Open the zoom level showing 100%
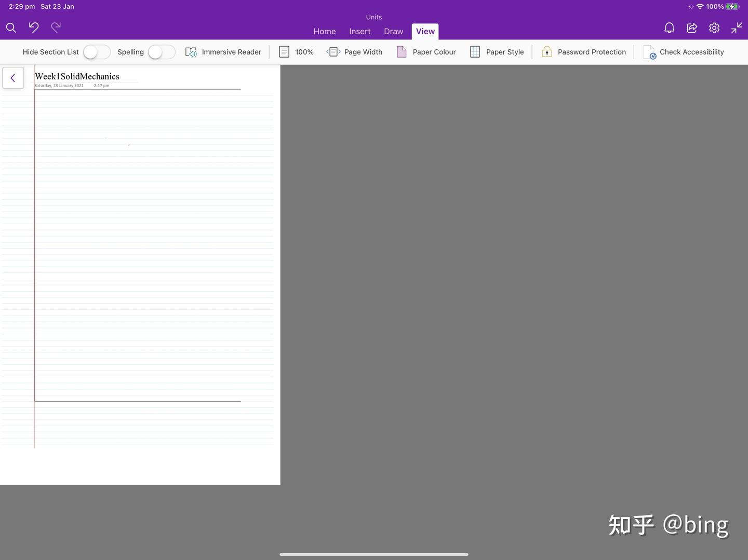Screen dimensions: 748x560 [296, 52]
